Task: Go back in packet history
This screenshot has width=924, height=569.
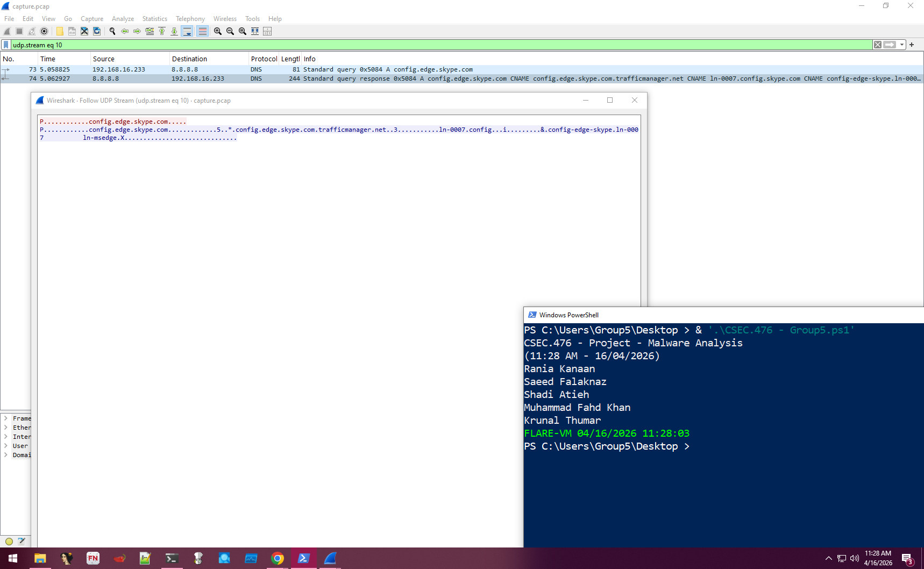Action: click(125, 31)
